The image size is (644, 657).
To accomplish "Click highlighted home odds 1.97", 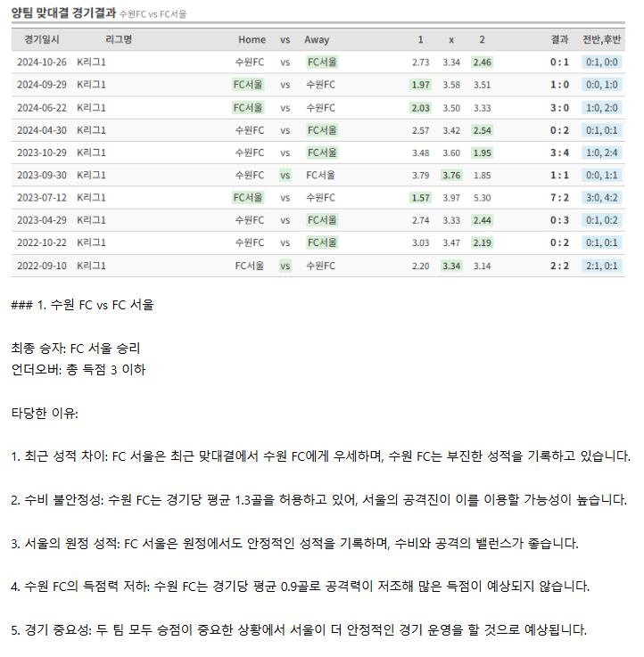I will (x=420, y=85).
